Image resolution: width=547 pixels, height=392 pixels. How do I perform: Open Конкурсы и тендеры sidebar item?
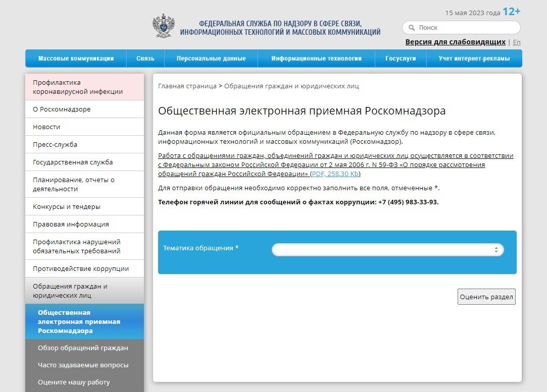pyautogui.click(x=84, y=207)
